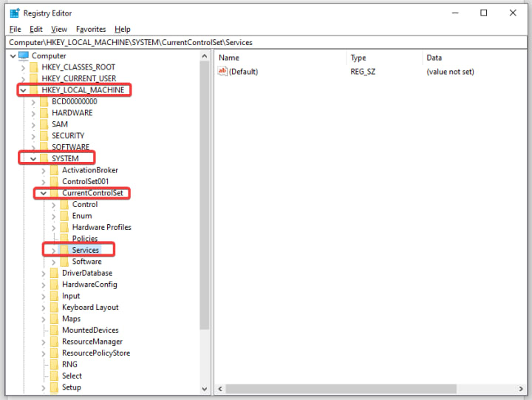Expand the BCD00000000 key
This screenshot has height=400, width=532.
[x=33, y=102]
